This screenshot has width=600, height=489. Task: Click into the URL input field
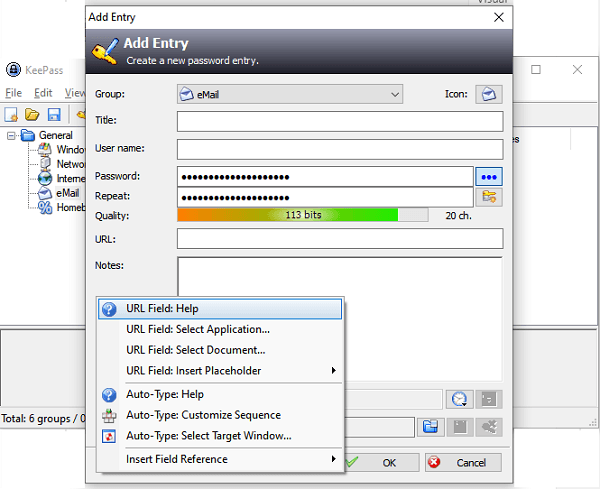[340, 239]
